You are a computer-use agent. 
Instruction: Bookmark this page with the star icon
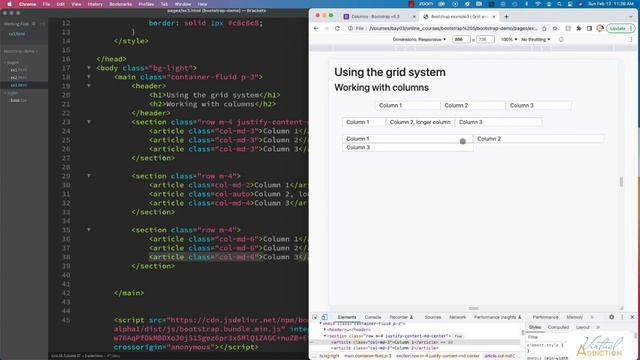555,29
